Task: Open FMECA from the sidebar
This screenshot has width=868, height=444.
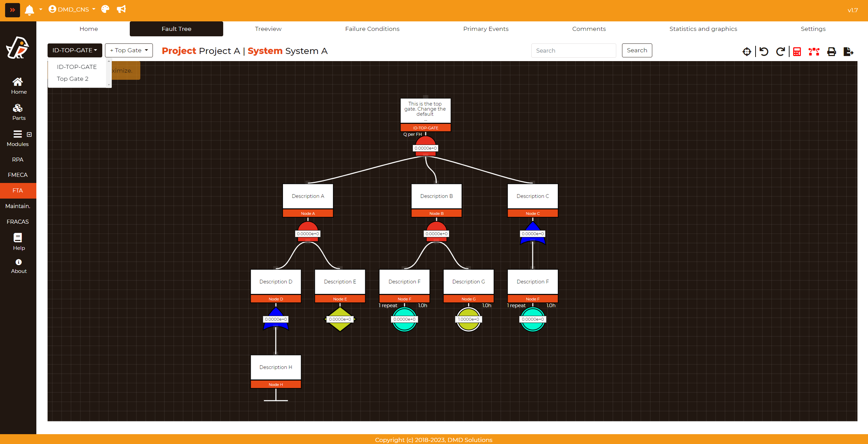Action: click(18, 175)
